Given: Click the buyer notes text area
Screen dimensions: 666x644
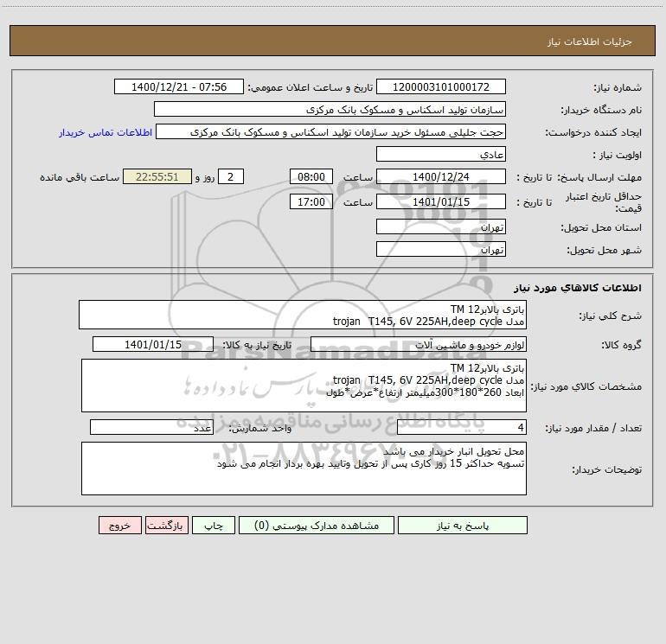Looking at the screenshot, I should (304, 469).
